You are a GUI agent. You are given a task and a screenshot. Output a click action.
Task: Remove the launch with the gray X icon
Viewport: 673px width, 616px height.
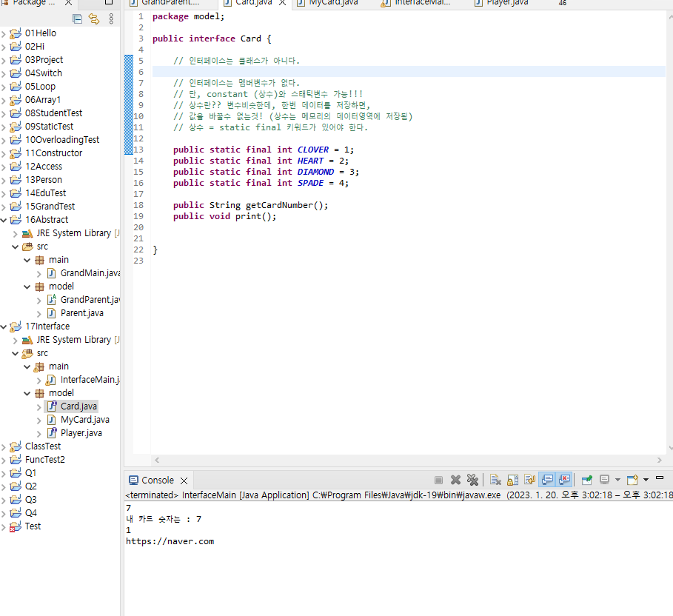455,480
